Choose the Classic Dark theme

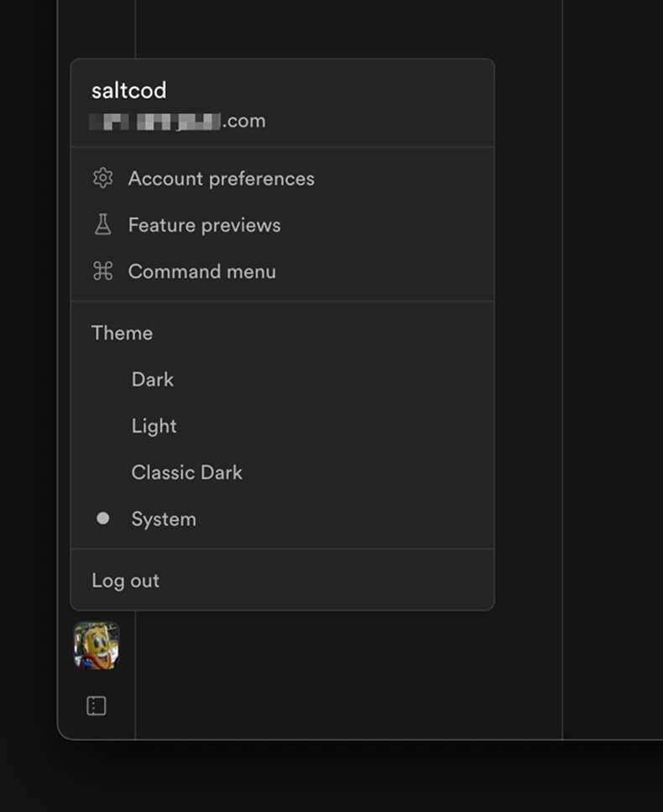(x=282, y=472)
